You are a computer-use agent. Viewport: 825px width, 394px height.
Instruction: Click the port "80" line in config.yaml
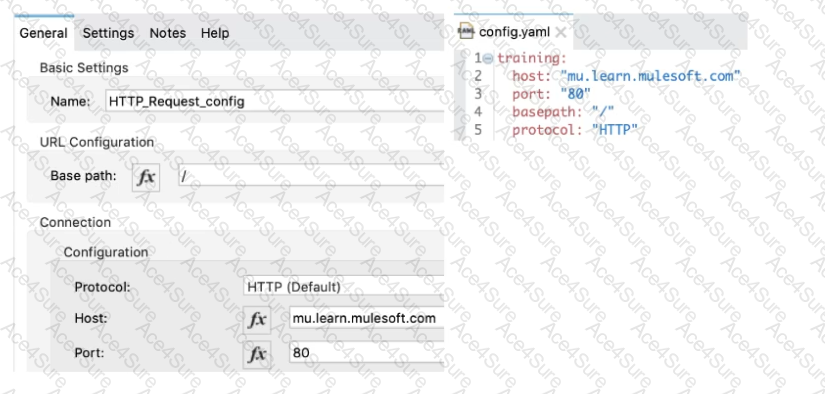click(x=551, y=94)
